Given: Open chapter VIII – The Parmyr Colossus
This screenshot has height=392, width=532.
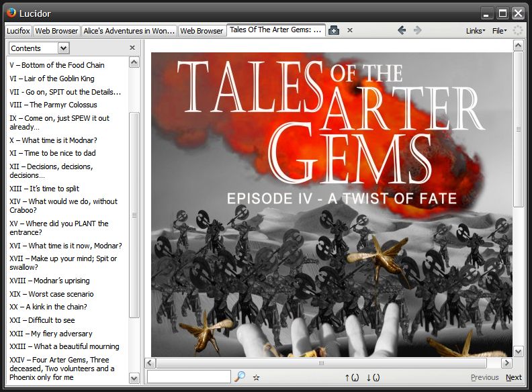Looking at the screenshot, I should (53, 105).
